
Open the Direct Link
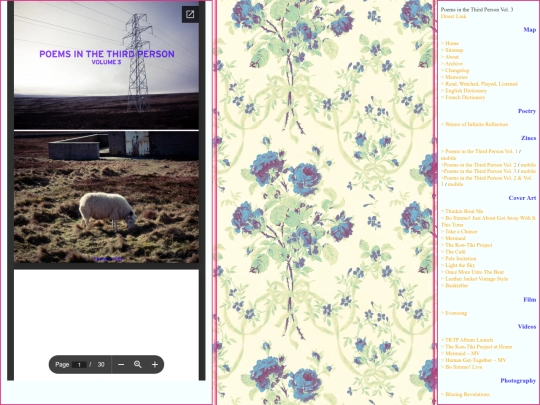pyautogui.click(x=453, y=16)
